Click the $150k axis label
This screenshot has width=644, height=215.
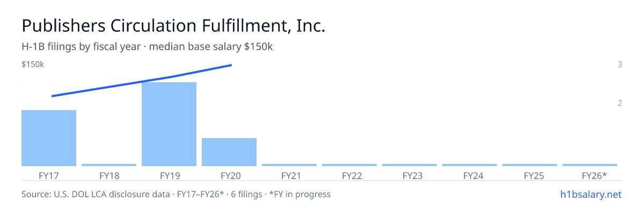point(33,64)
